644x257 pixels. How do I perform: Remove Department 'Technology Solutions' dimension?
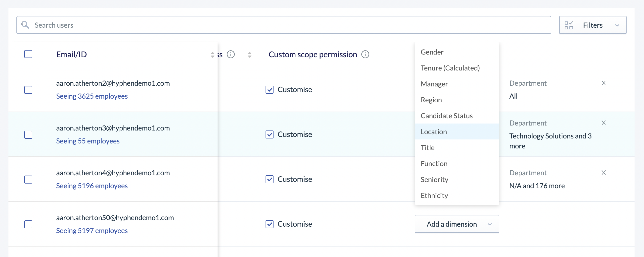tap(603, 123)
